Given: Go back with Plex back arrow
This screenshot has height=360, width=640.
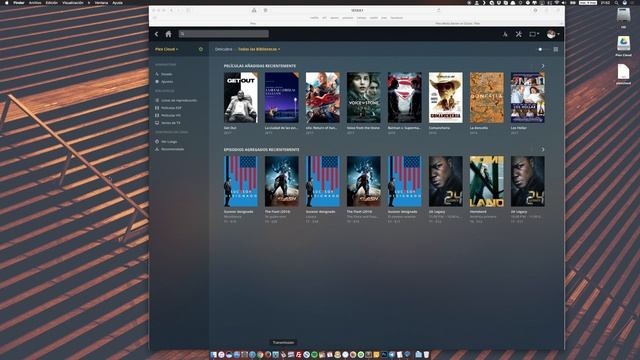Looking at the screenshot, I should click(x=156, y=34).
